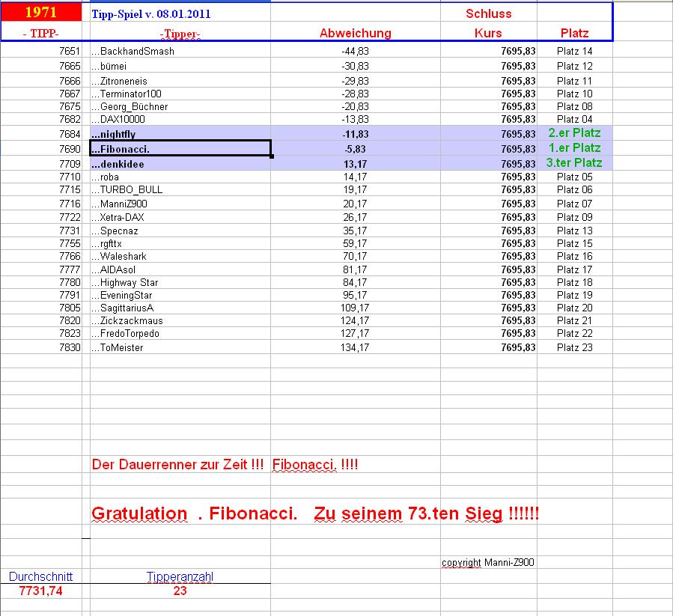
Task: Click the Tipperanzahl label cell
Action: coord(180,576)
